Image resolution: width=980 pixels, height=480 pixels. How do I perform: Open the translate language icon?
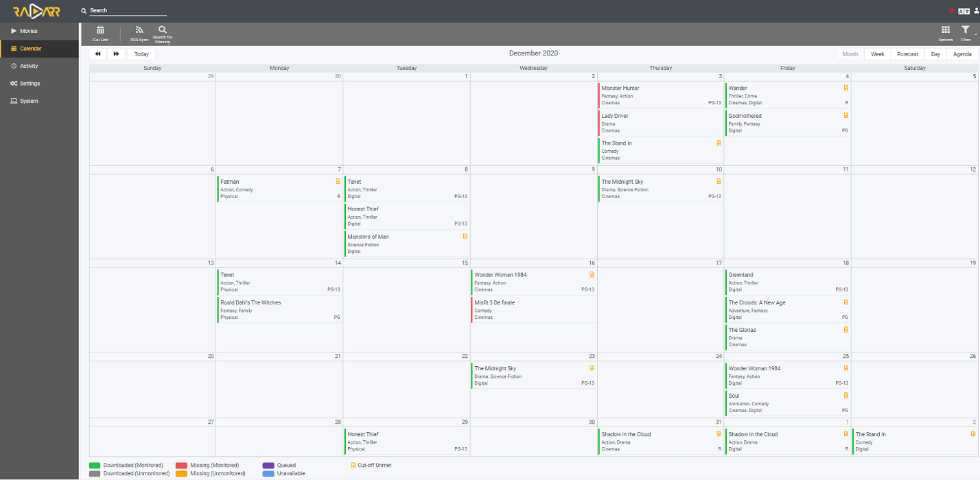tap(964, 11)
